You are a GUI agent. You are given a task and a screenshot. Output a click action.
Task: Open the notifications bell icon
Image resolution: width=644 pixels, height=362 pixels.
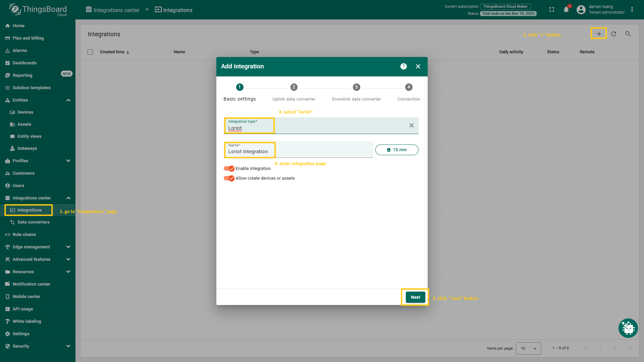pyautogui.click(x=566, y=10)
